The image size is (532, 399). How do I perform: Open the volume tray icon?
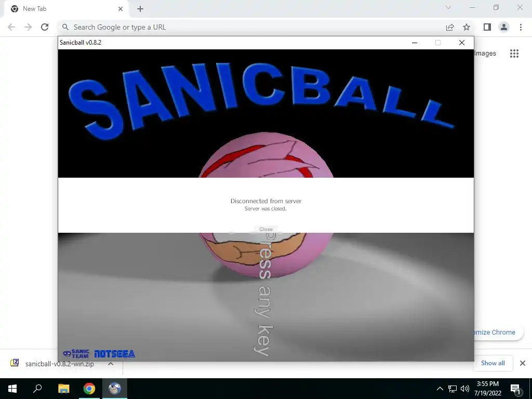click(x=465, y=389)
